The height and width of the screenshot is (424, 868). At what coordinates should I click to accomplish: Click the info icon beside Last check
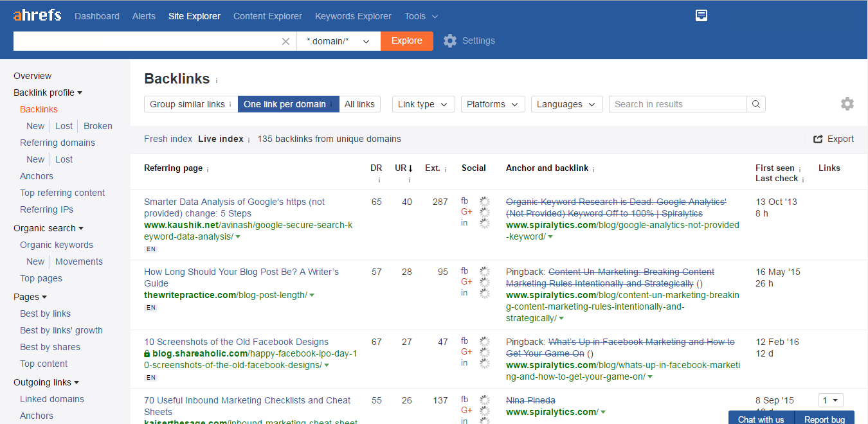803,180
